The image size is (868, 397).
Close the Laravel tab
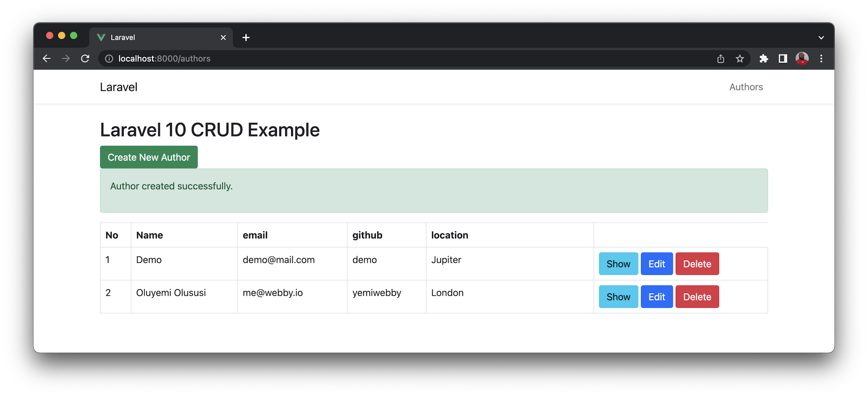pyautogui.click(x=223, y=38)
